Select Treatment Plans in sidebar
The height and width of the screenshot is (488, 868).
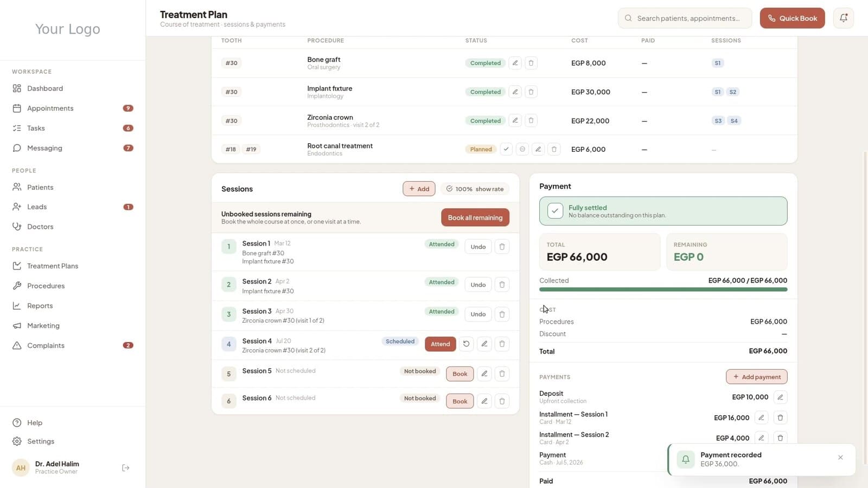(x=73, y=266)
